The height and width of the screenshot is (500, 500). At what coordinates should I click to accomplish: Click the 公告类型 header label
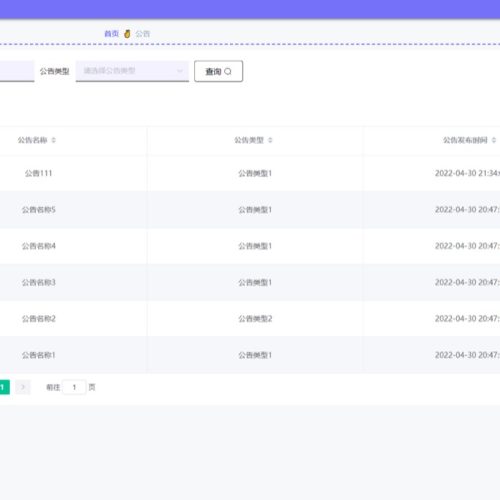[x=249, y=140]
